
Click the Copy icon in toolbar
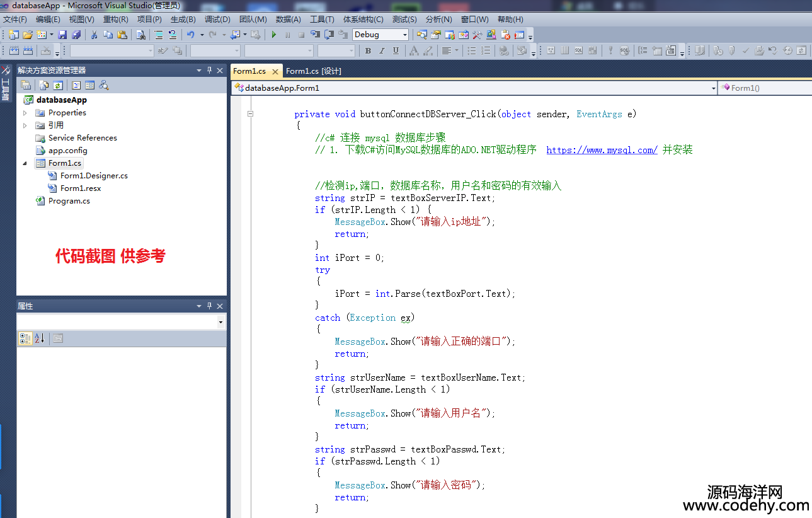click(x=108, y=35)
